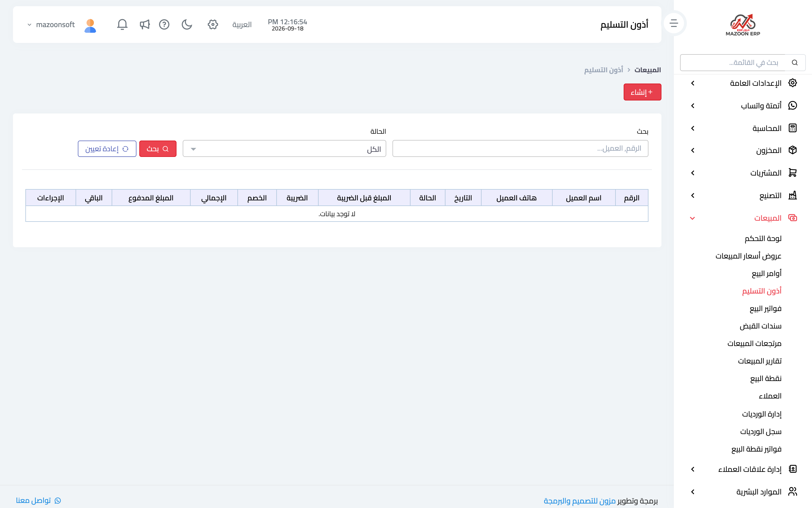The width and height of the screenshot is (812, 508).
Task: Open the settings gear in top bar
Action: (213, 25)
